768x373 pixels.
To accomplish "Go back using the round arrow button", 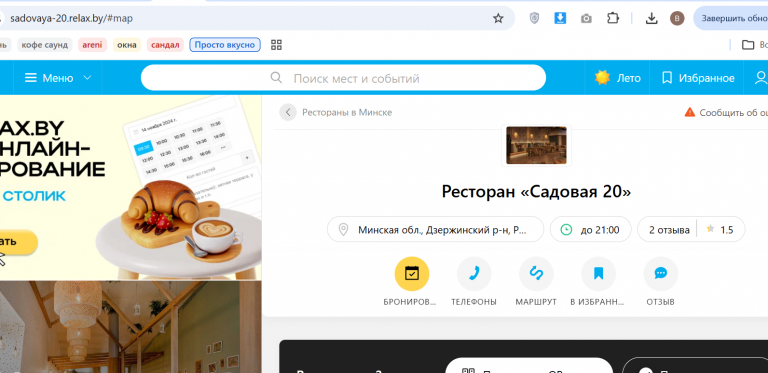I will click(x=288, y=112).
